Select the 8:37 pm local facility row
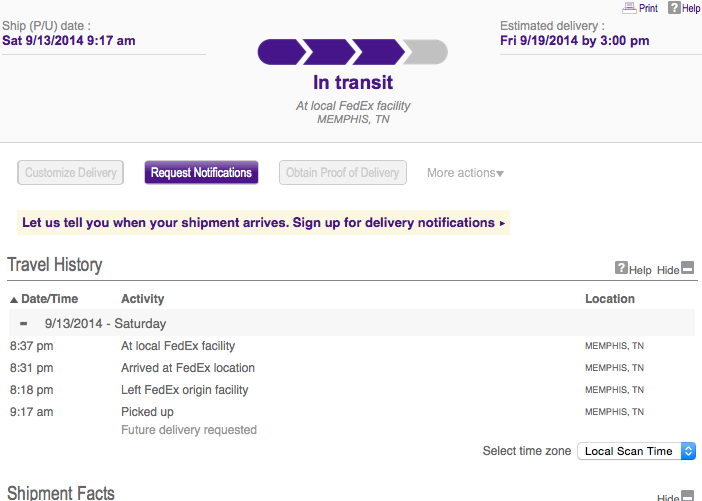The width and height of the screenshot is (702, 501). point(178,346)
